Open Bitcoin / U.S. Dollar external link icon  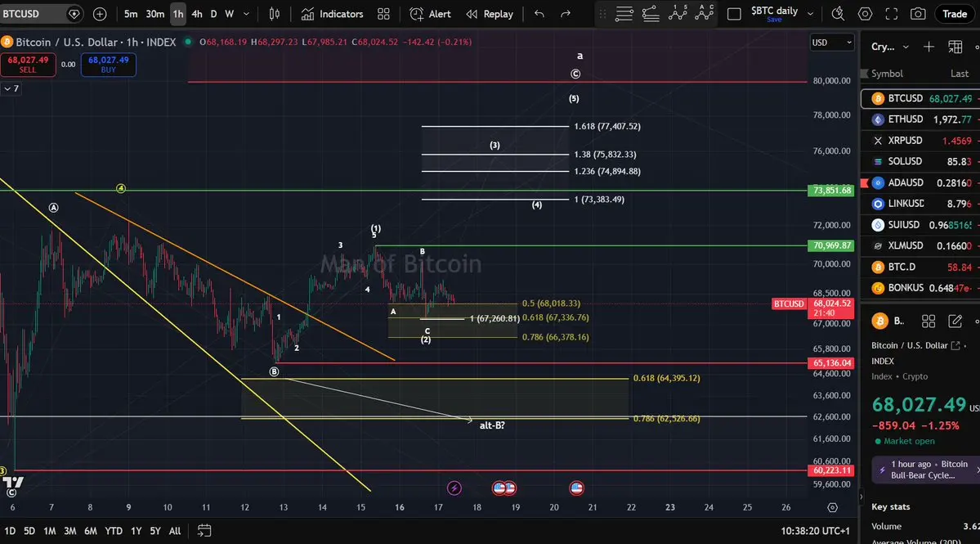click(955, 345)
